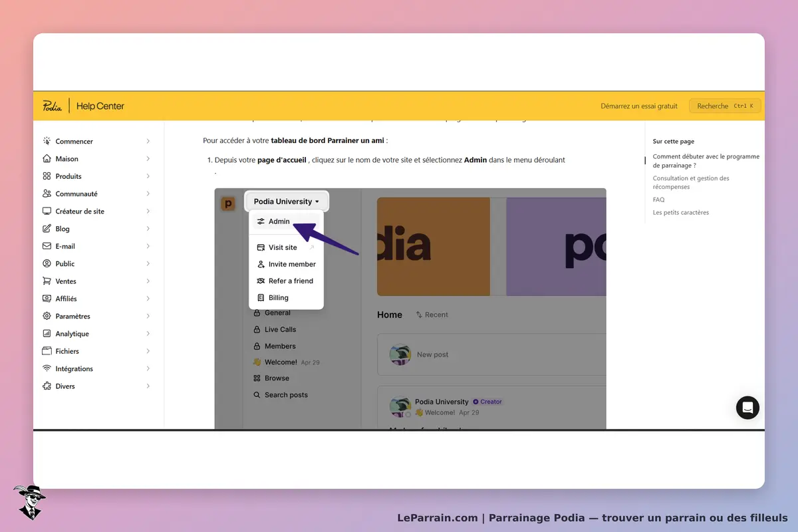This screenshot has height=532, width=798.
Task: Expand the Paramètres section chevron
Action: point(148,316)
